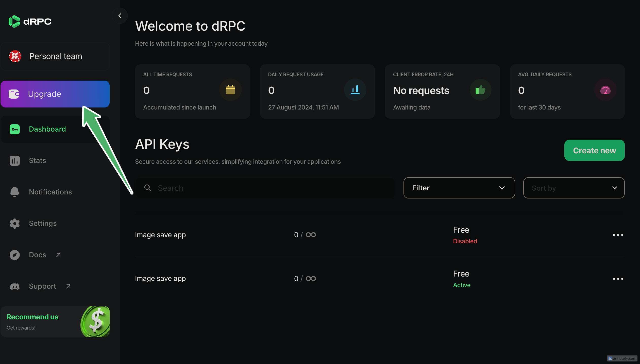Image resolution: width=640 pixels, height=364 pixels.
Task: Click the Personal team avatar icon
Action: (15, 56)
